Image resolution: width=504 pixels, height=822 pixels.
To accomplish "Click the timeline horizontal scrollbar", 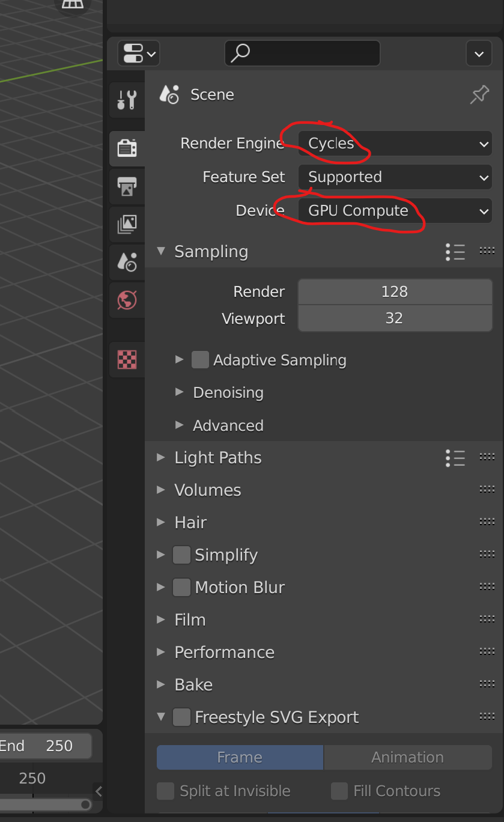I will (x=46, y=804).
